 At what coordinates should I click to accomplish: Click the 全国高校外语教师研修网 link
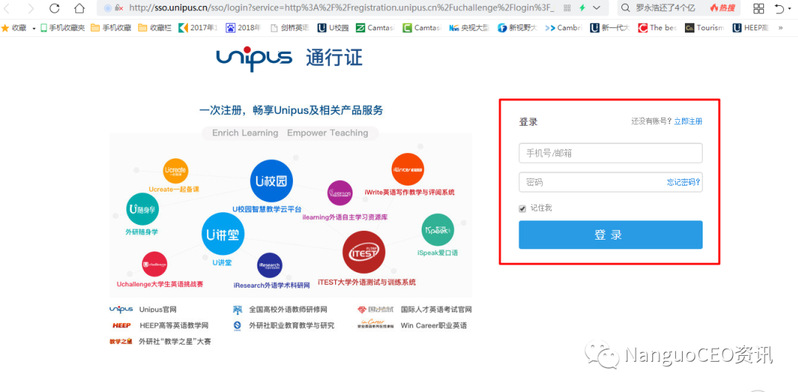288,310
